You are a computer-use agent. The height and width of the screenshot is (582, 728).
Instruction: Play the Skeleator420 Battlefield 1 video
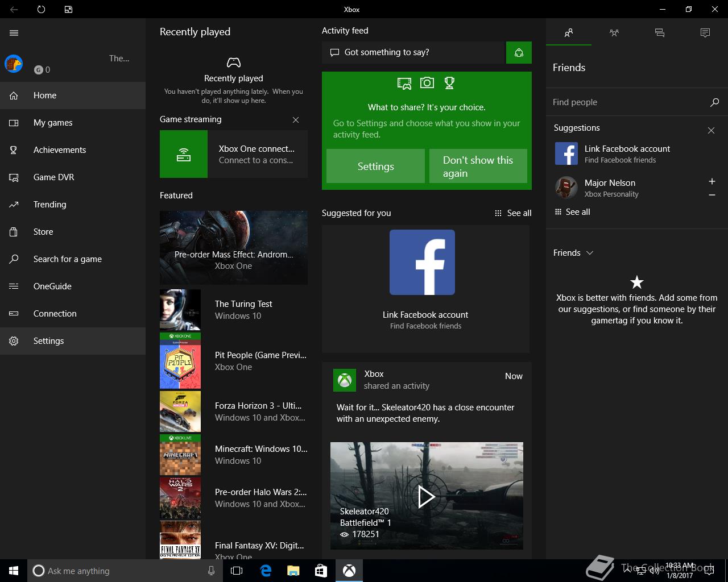pos(427,496)
